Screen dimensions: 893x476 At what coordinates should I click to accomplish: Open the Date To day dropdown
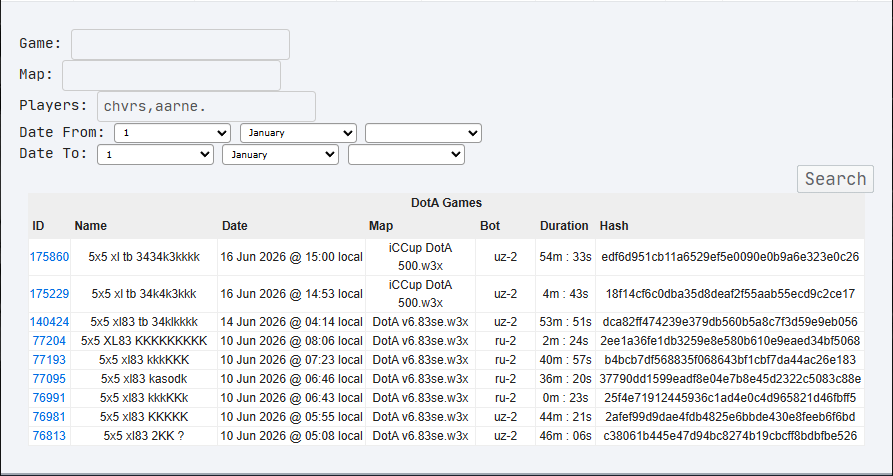[x=155, y=154]
